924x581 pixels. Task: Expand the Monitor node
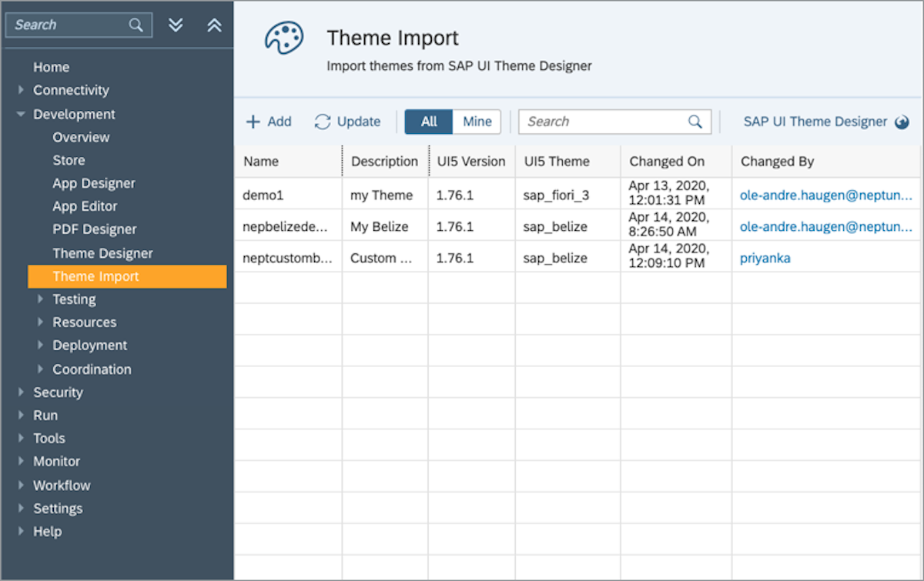click(21, 462)
